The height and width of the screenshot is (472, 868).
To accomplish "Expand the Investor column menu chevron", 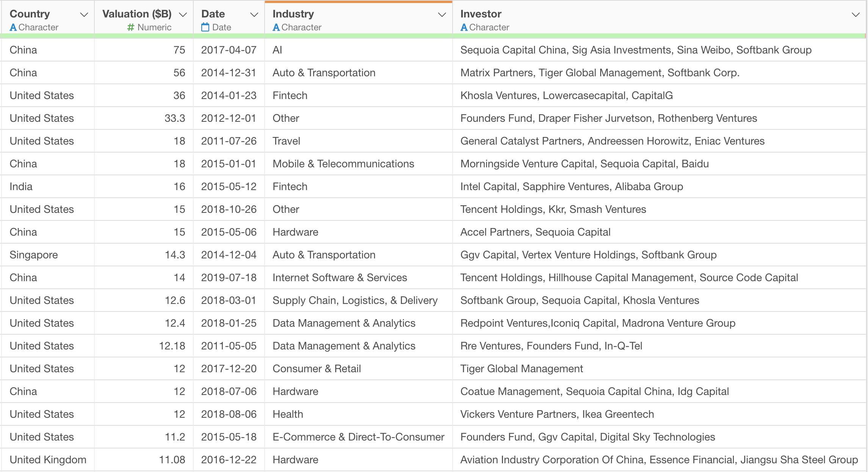I will 855,15.
